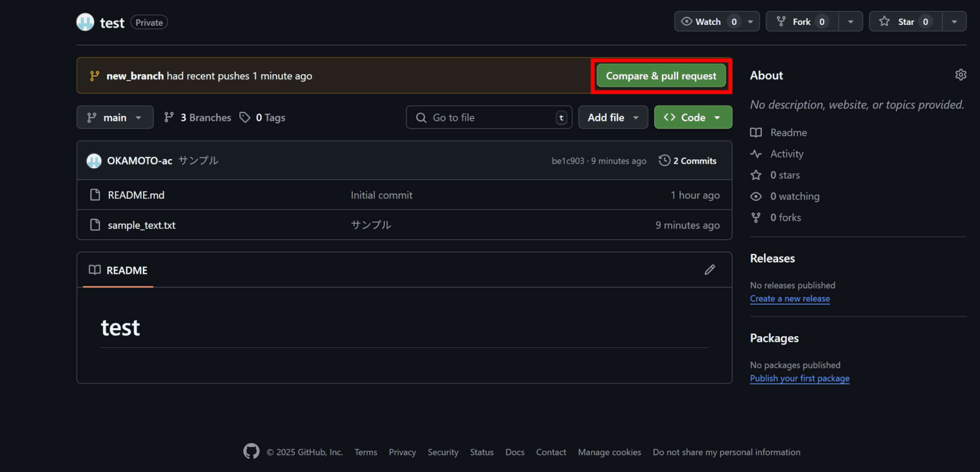Expand the green Code dropdown
The width and height of the screenshot is (980, 472).
(693, 117)
